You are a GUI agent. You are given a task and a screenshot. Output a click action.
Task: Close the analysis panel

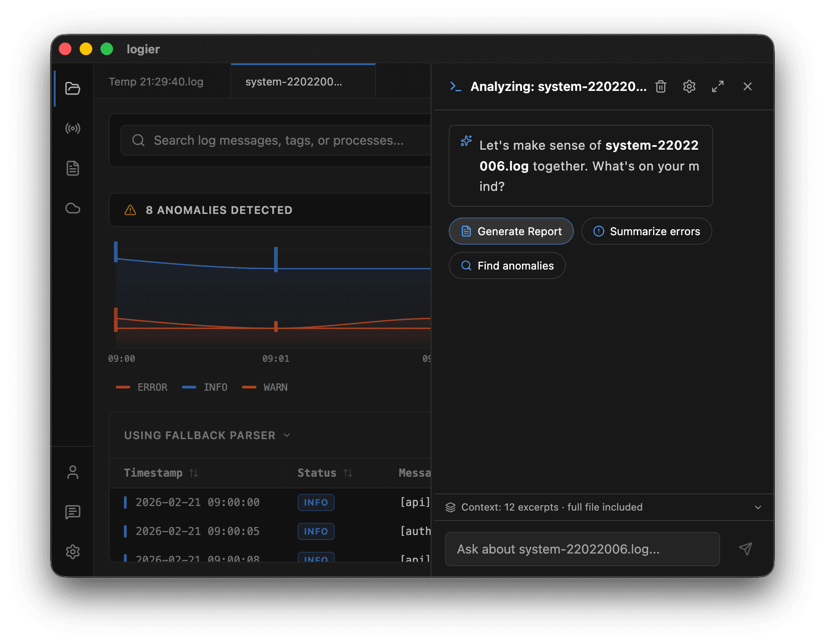[748, 86]
